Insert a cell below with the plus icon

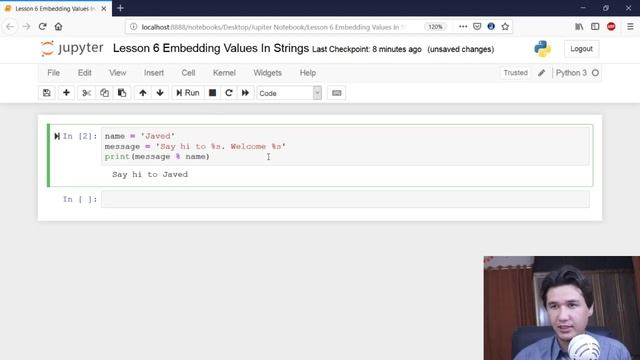[66, 93]
